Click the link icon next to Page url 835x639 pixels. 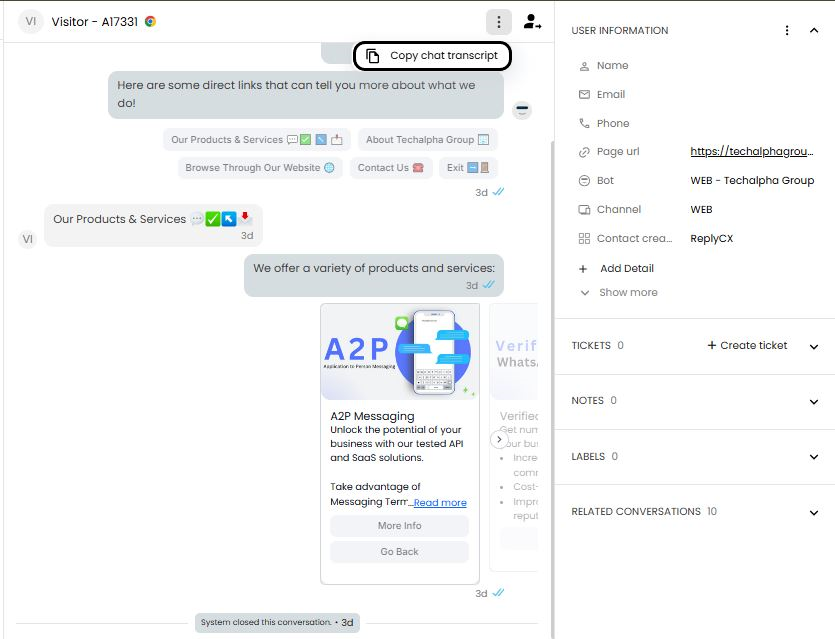click(584, 152)
